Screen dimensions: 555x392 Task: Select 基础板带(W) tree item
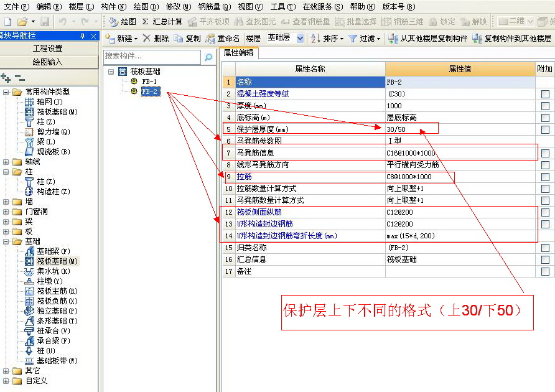pos(57,361)
